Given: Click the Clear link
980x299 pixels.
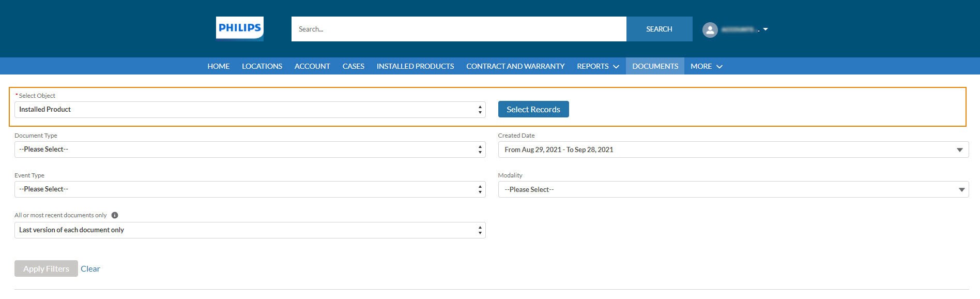Looking at the screenshot, I should (x=90, y=268).
